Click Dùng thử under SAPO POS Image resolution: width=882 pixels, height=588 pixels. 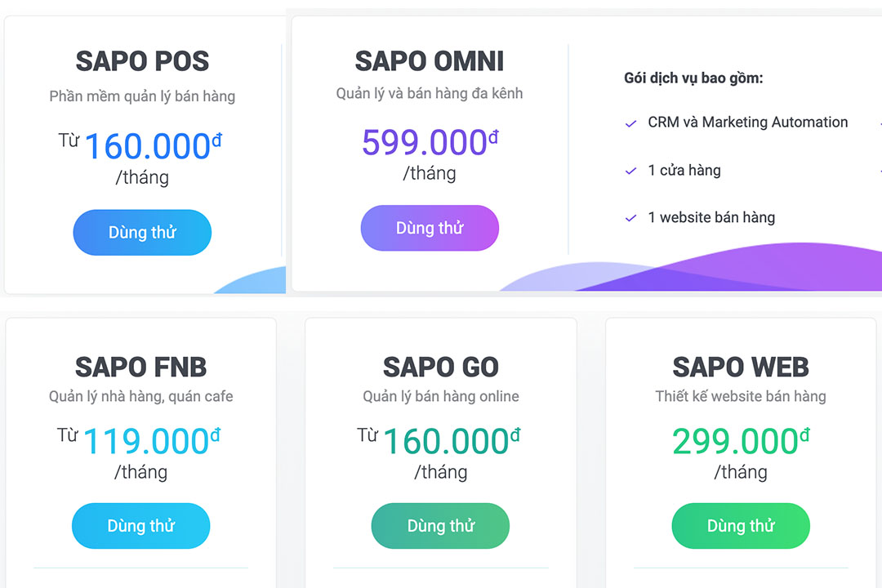pos(142,232)
